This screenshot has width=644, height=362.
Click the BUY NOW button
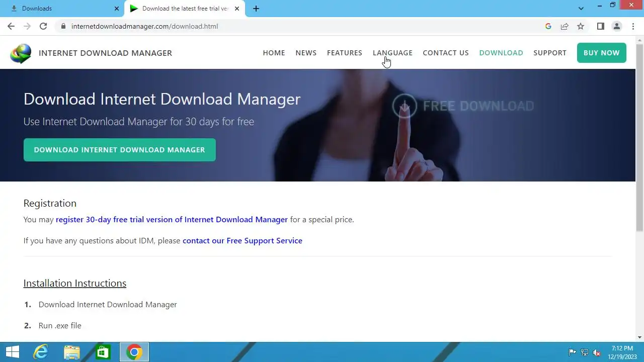pos(602,53)
